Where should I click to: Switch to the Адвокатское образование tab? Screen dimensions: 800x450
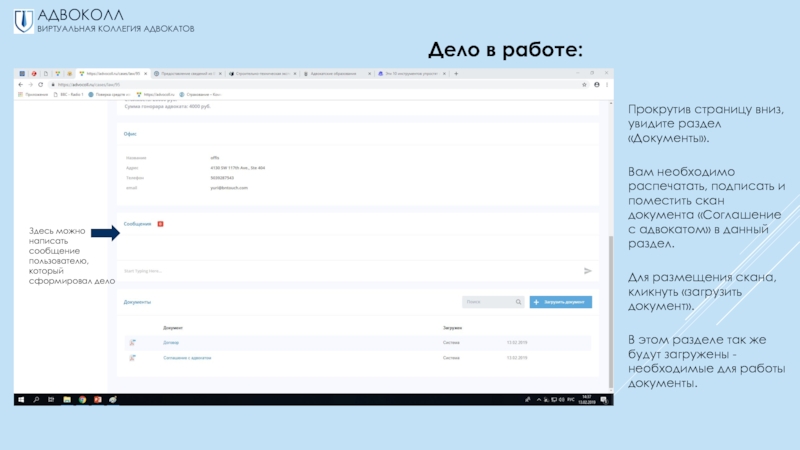click(x=335, y=73)
